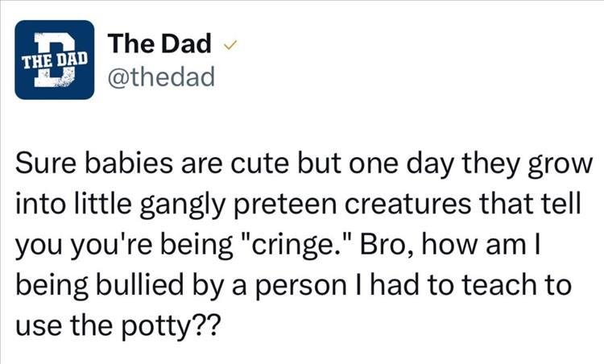
Task: Click the "THE DAD" banner inside the avatar
Action: pos(55,59)
